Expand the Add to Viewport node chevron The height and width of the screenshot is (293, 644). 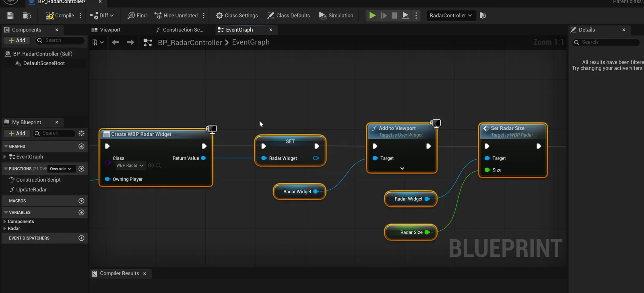coord(402,168)
